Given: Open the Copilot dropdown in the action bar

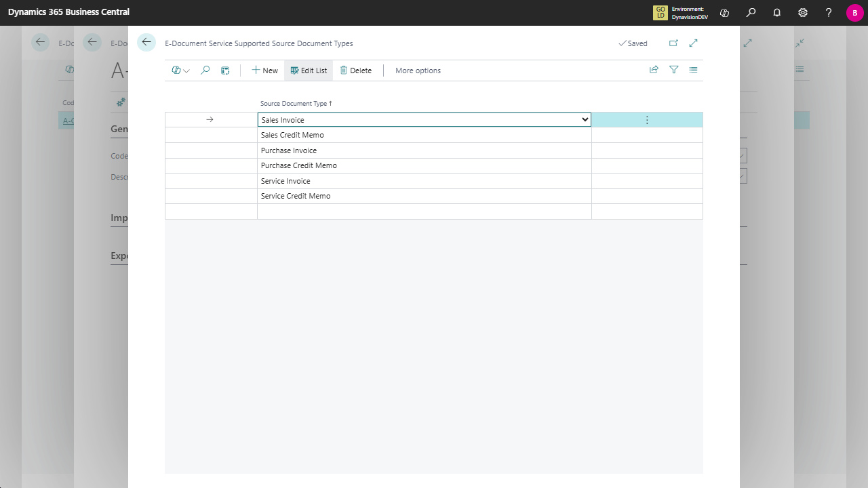Looking at the screenshot, I should [180, 70].
